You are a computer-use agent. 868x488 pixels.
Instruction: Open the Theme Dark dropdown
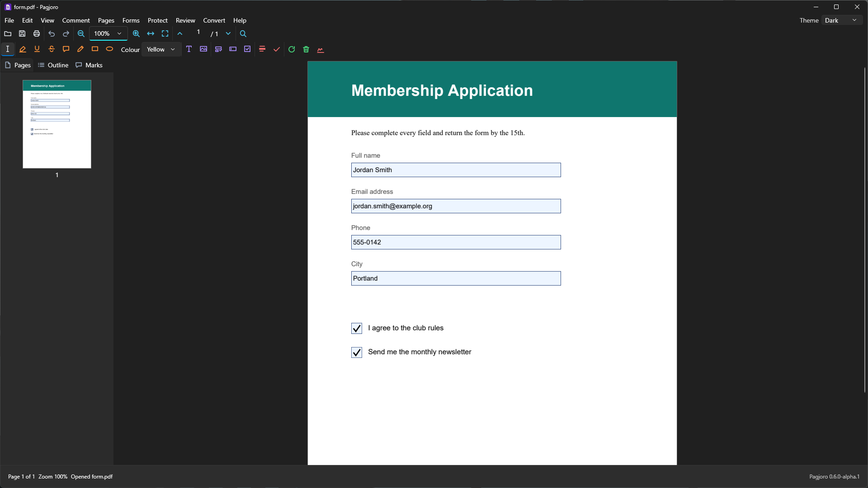[841, 20]
